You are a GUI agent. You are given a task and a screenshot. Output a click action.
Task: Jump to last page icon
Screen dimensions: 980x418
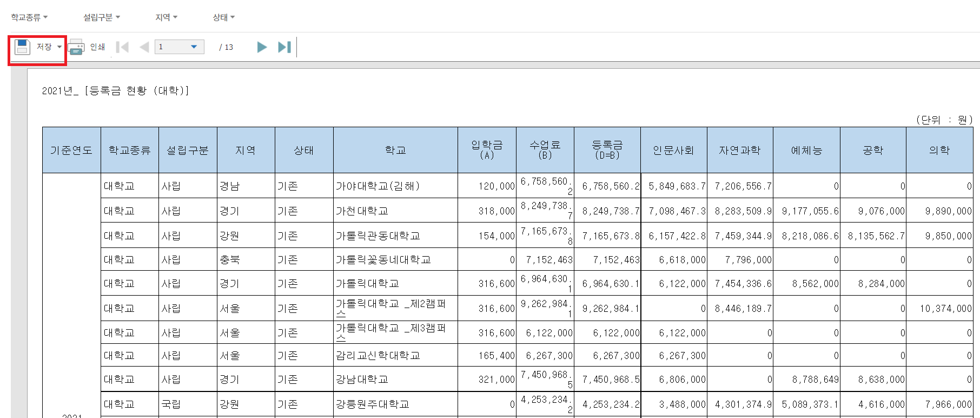(284, 47)
